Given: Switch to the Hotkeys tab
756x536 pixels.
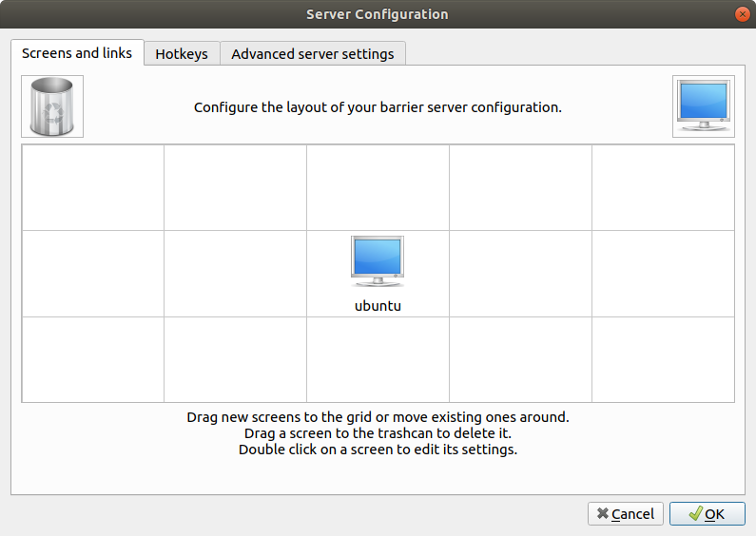Looking at the screenshot, I should (x=182, y=54).
